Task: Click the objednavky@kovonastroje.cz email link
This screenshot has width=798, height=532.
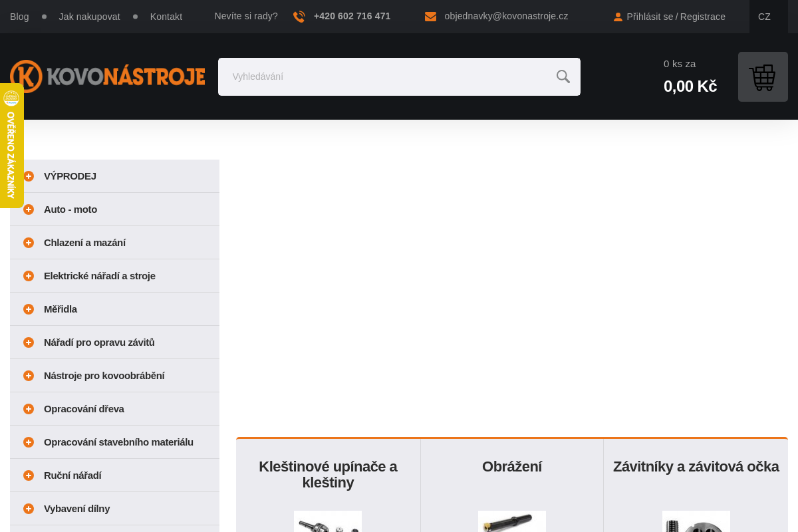Action: tap(506, 16)
